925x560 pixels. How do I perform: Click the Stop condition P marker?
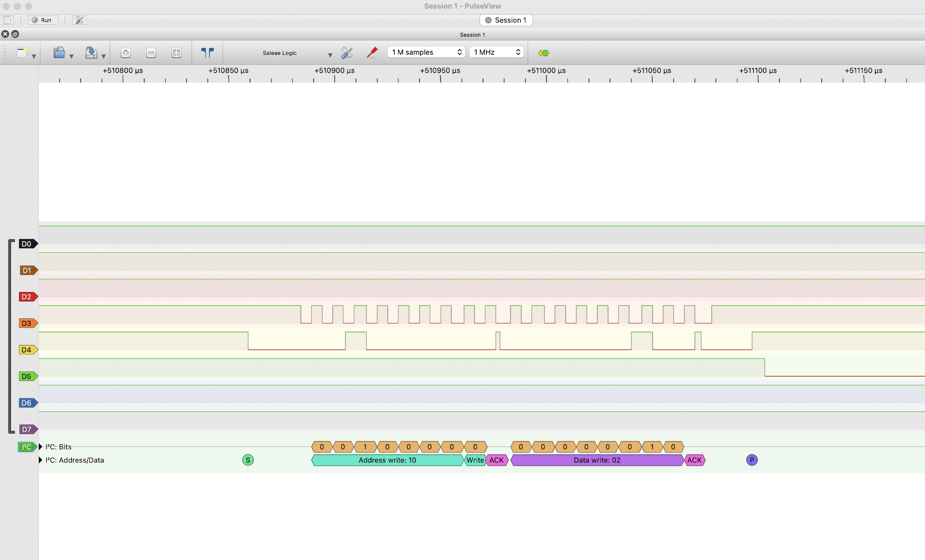click(x=752, y=460)
